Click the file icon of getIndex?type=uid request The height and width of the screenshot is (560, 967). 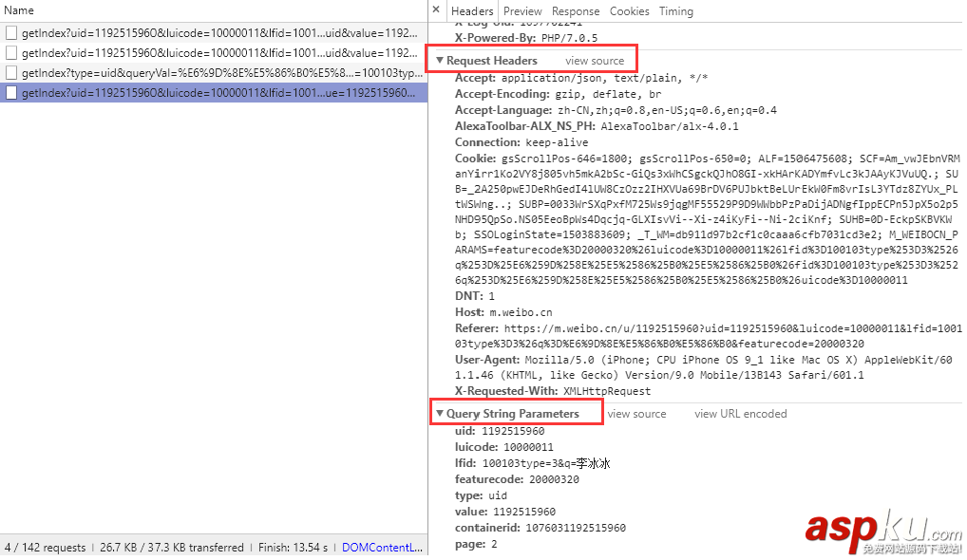(x=11, y=73)
